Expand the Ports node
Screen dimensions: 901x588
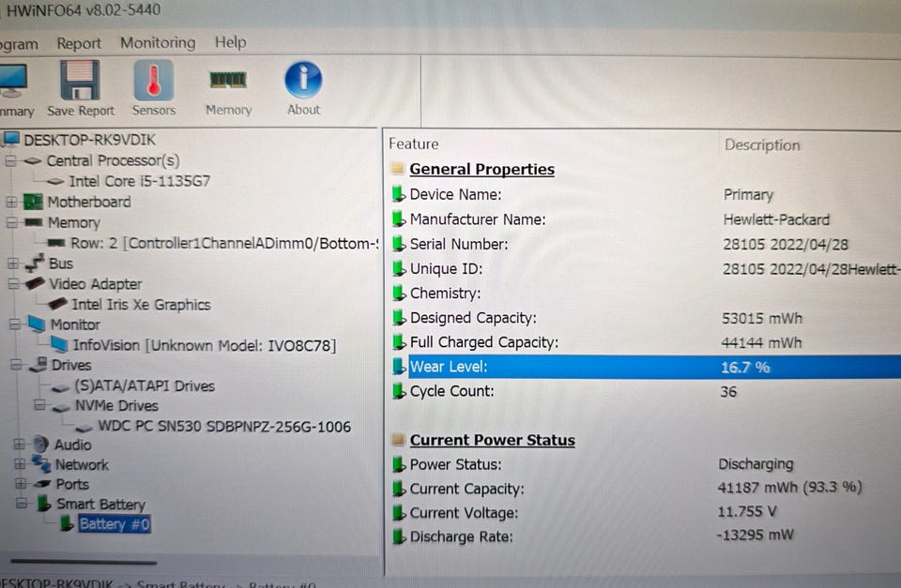[21, 484]
